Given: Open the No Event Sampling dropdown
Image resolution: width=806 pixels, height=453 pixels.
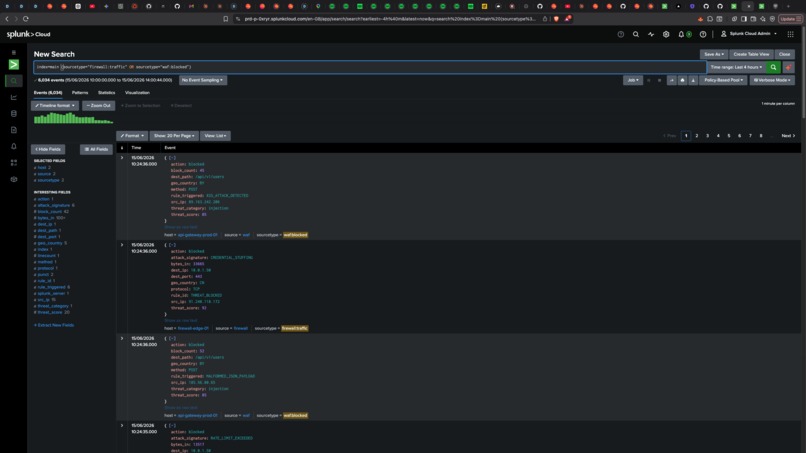Looking at the screenshot, I should [x=203, y=80].
